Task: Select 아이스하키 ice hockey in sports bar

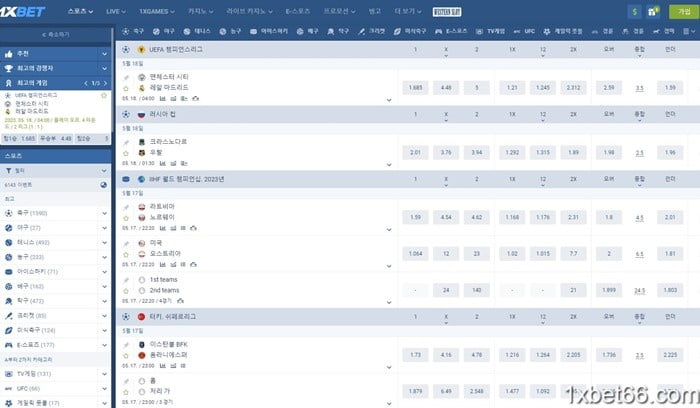Action: [269, 31]
